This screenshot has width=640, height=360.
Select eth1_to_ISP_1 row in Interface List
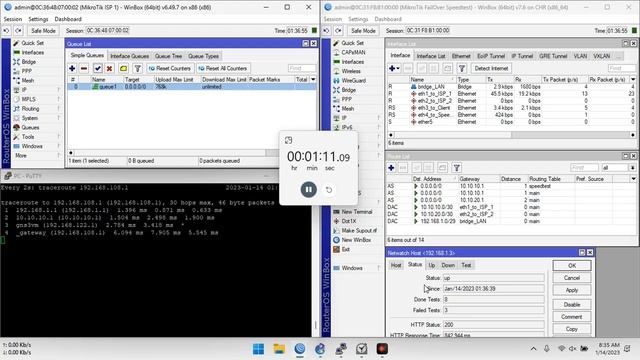point(511,93)
